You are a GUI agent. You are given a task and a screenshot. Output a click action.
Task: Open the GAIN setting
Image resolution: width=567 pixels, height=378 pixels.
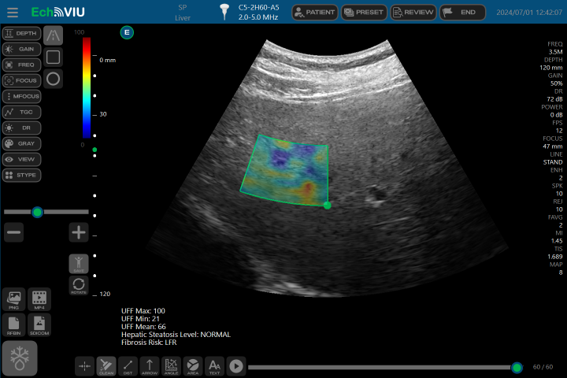click(x=22, y=49)
